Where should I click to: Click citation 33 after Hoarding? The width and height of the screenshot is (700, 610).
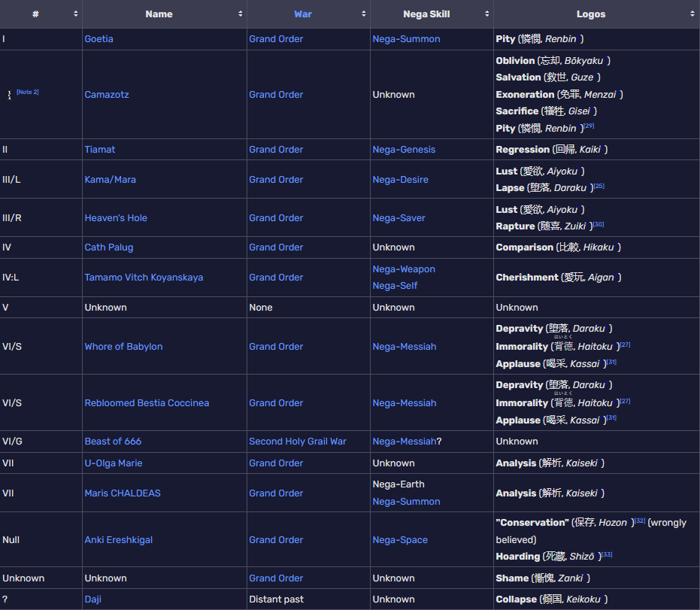coord(608,554)
